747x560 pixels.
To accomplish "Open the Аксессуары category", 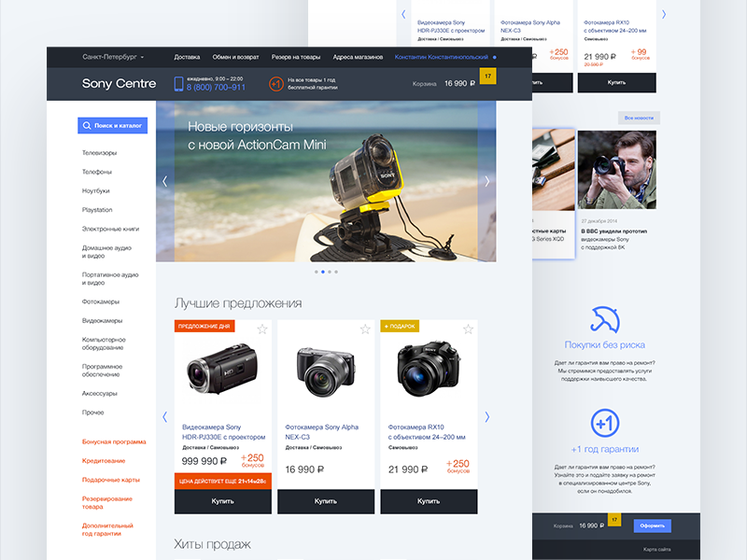I will tap(100, 394).
